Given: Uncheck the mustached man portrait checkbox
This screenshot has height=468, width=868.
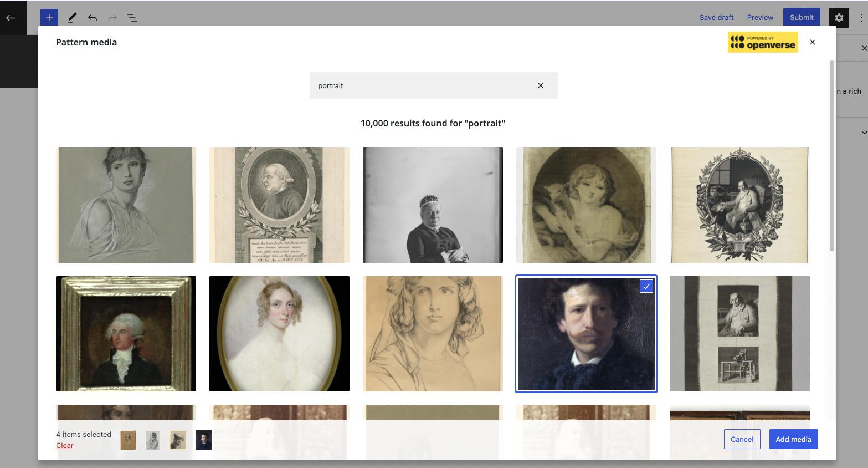Looking at the screenshot, I should pyautogui.click(x=646, y=286).
